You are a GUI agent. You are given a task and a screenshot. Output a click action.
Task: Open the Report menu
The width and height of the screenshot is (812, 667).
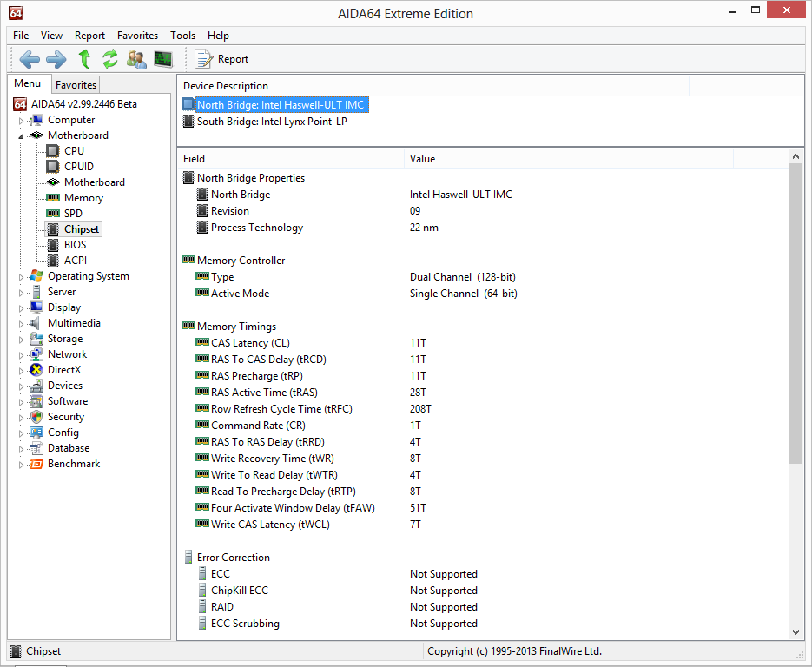89,36
